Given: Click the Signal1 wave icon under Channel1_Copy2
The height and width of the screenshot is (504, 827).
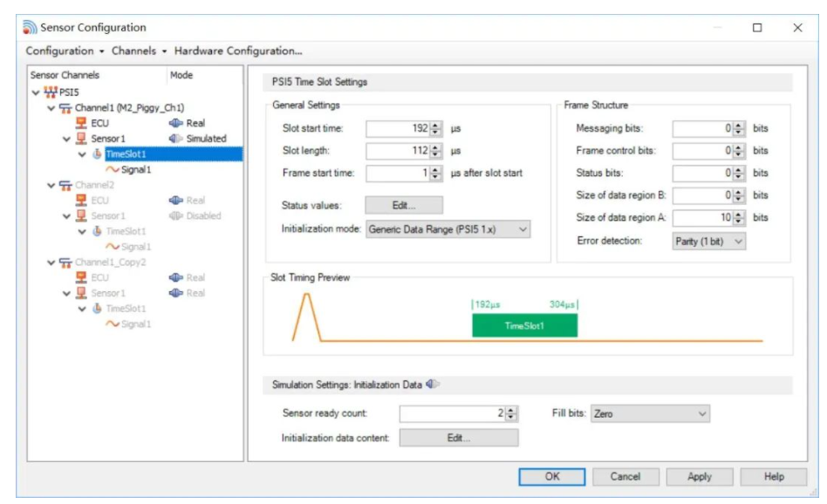Looking at the screenshot, I should (112, 324).
